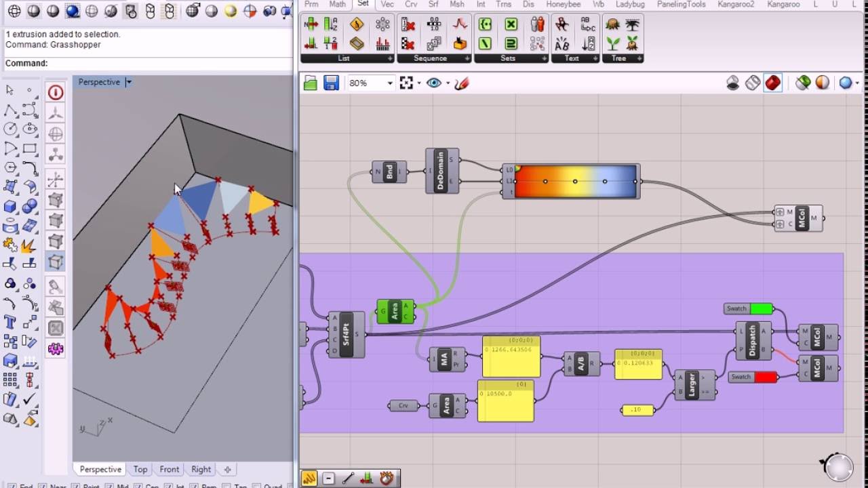Select the Rhino circle tool
868x488 pixels.
(x=10, y=129)
